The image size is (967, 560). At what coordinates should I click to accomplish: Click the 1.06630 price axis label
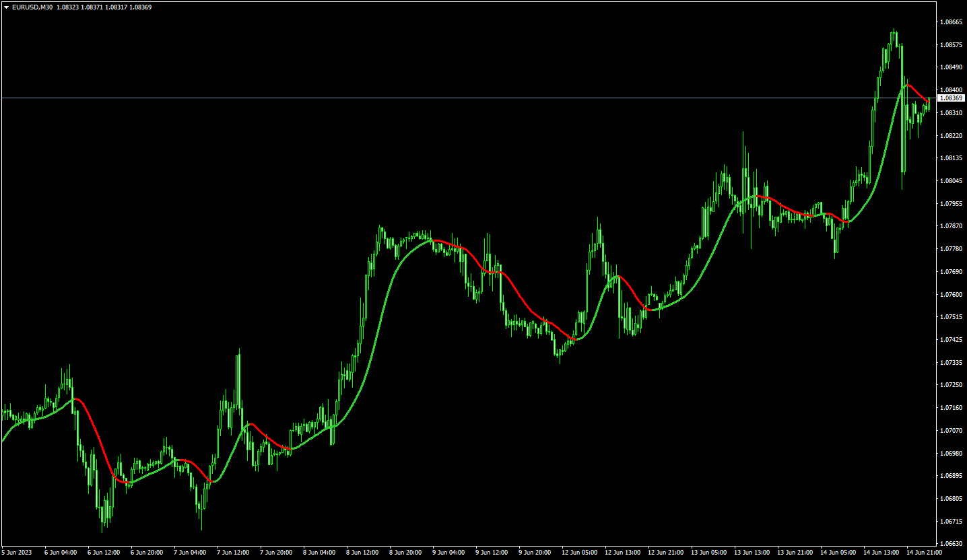point(951,543)
